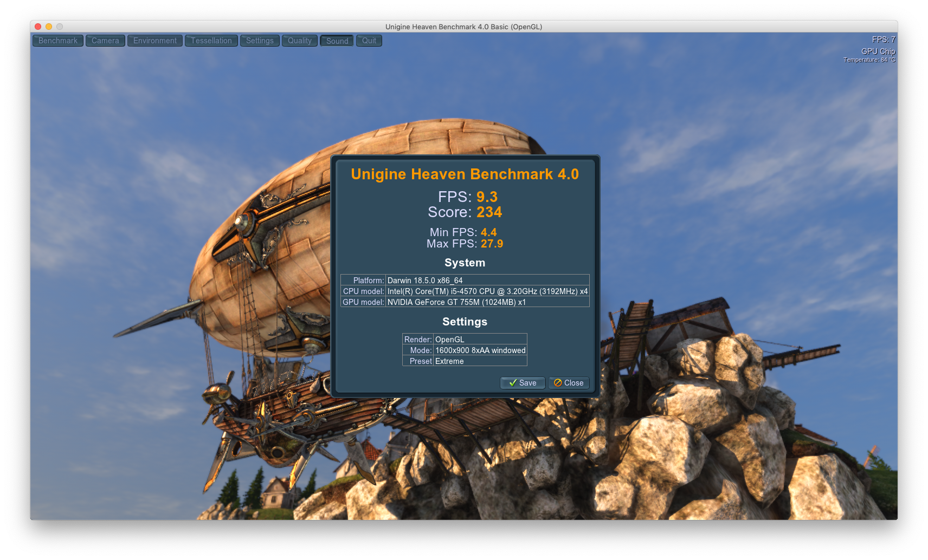Click the dialog heading 'Unigine Heaven Benchmark 4.0'
This screenshot has width=928, height=560.
[465, 174]
